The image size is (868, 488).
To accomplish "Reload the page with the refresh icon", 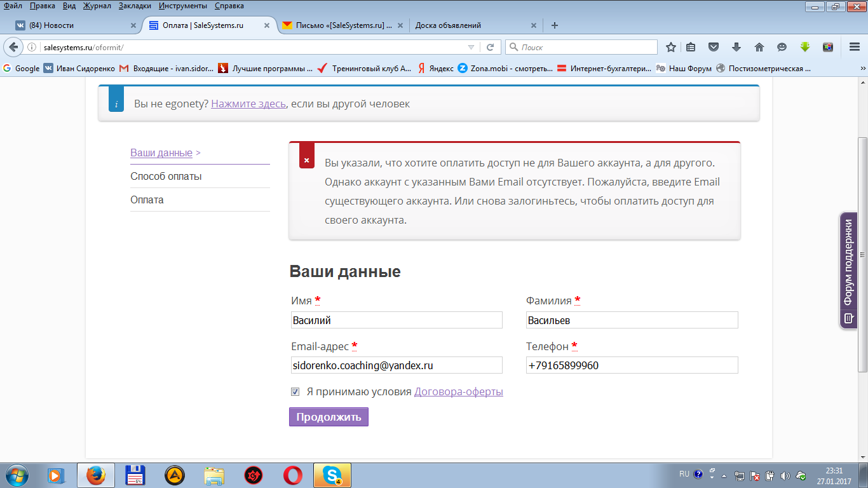I will point(490,47).
